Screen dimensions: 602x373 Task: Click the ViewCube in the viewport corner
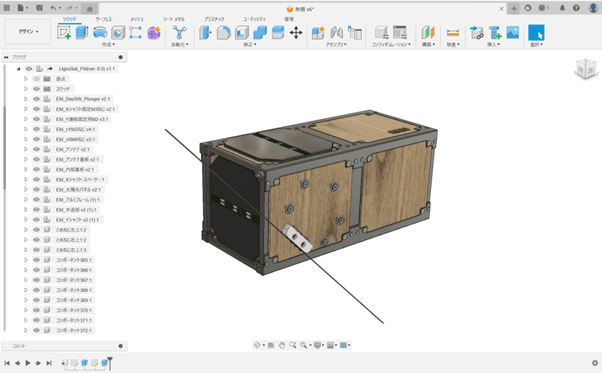pos(587,69)
